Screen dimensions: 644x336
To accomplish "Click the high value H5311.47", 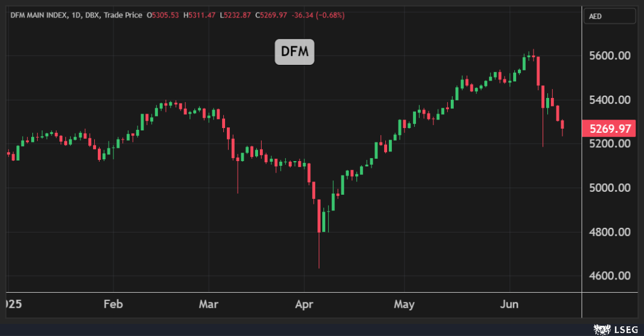I will pyautogui.click(x=199, y=15).
